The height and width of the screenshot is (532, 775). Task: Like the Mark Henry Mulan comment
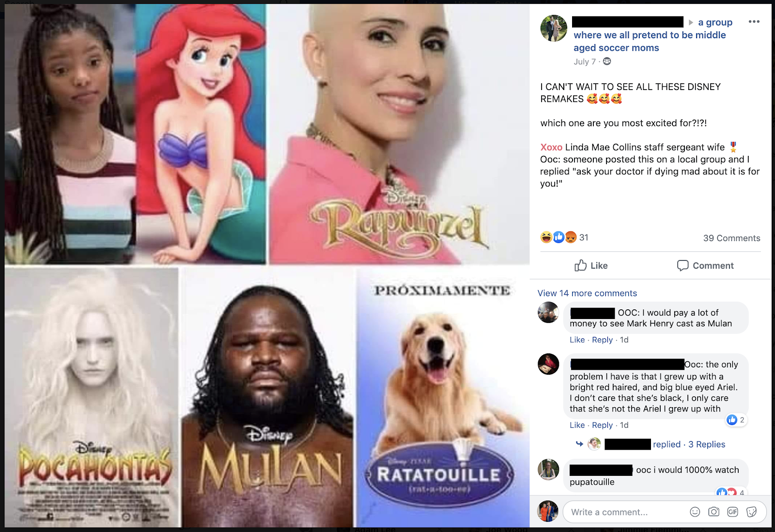pos(577,340)
